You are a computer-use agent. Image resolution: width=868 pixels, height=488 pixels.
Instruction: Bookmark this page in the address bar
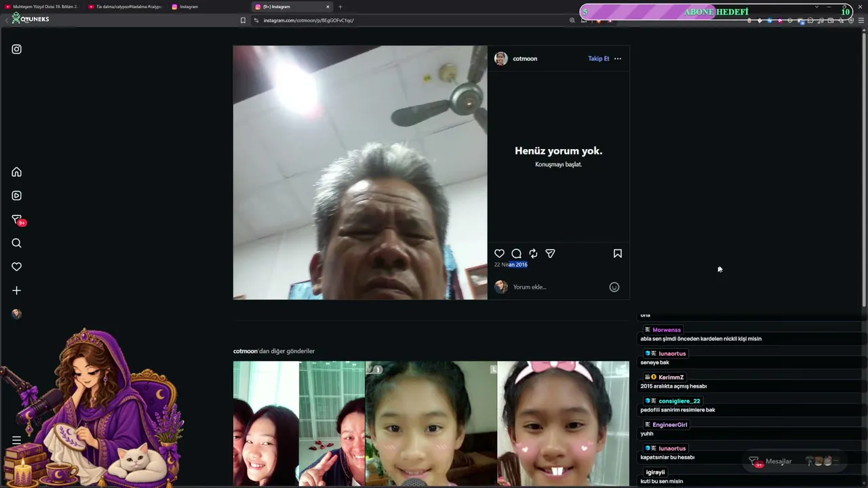pos(243,20)
